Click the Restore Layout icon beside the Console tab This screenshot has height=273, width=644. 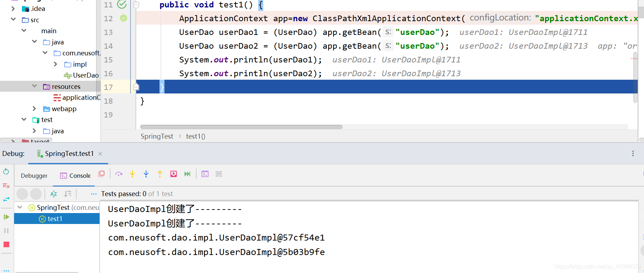[x=101, y=174]
